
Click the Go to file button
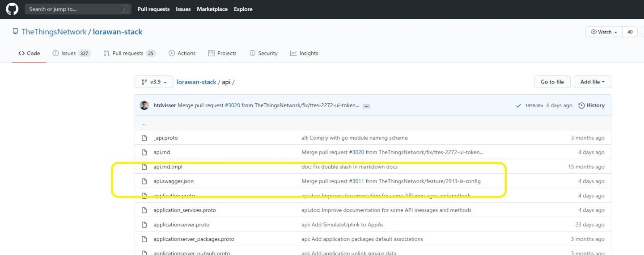point(552,82)
